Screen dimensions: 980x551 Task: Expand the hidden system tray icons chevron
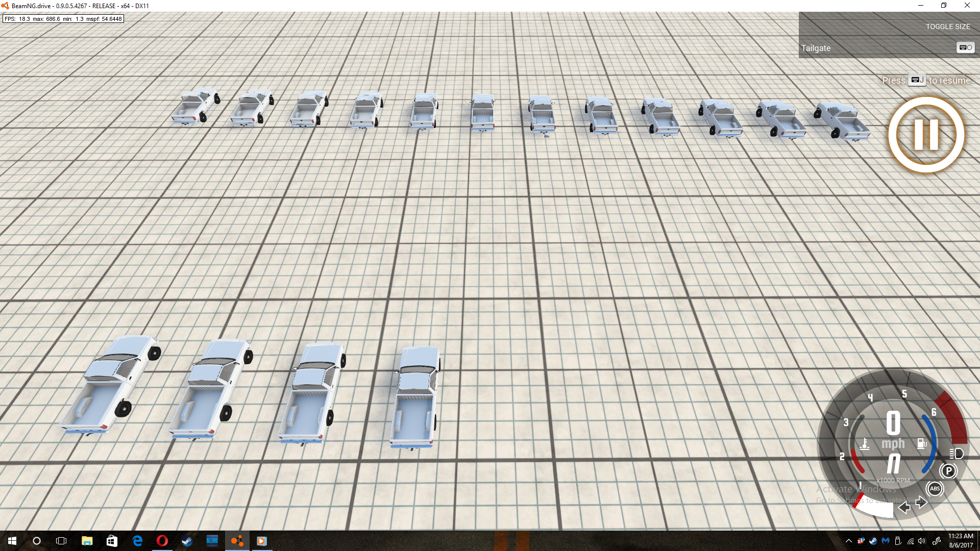pyautogui.click(x=848, y=541)
